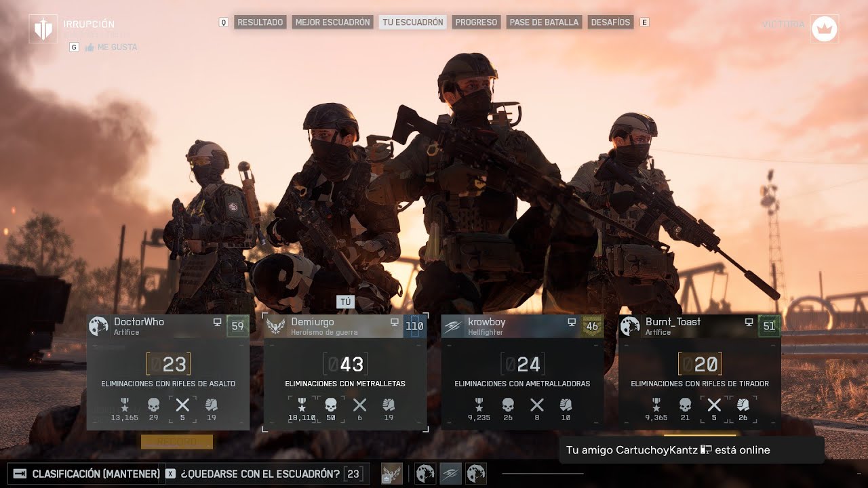868x488 pixels.
Task: Click DoctorWho's score medal icon
Action: click(x=125, y=405)
